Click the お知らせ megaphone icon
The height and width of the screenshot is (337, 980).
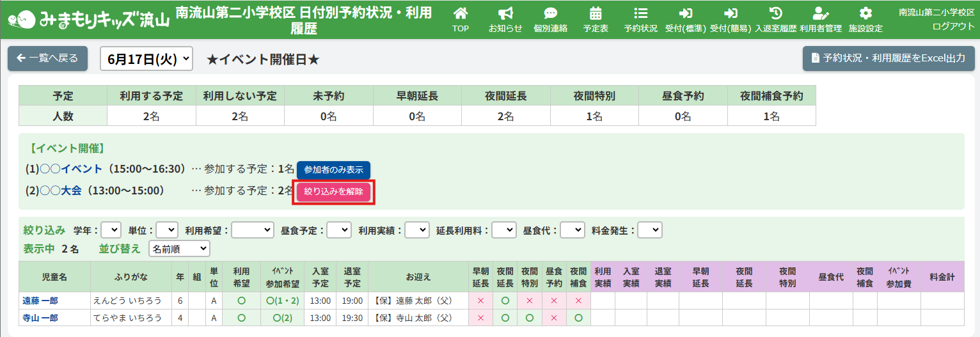(505, 13)
